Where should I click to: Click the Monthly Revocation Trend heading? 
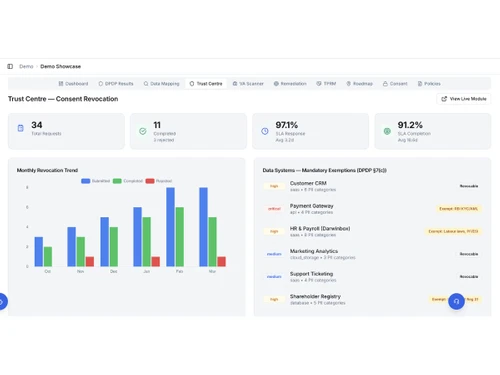tap(47, 170)
